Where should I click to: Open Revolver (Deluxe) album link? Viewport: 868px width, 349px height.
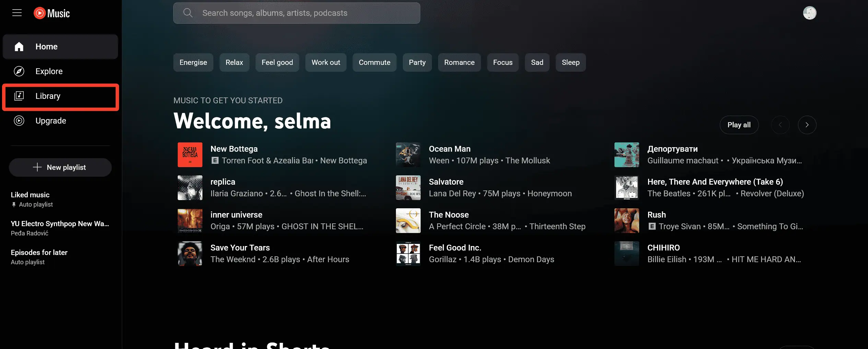(x=772, y=194)
